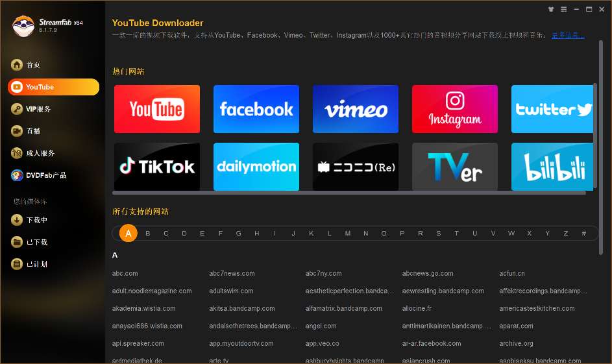
Task: Open the DVDFab产品 page
Action: coord(45,175)
